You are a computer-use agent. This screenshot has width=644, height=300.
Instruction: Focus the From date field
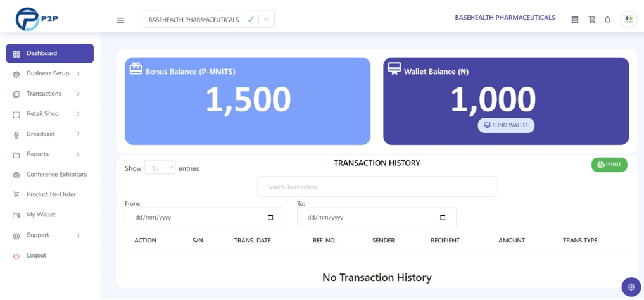coord(204,217)
